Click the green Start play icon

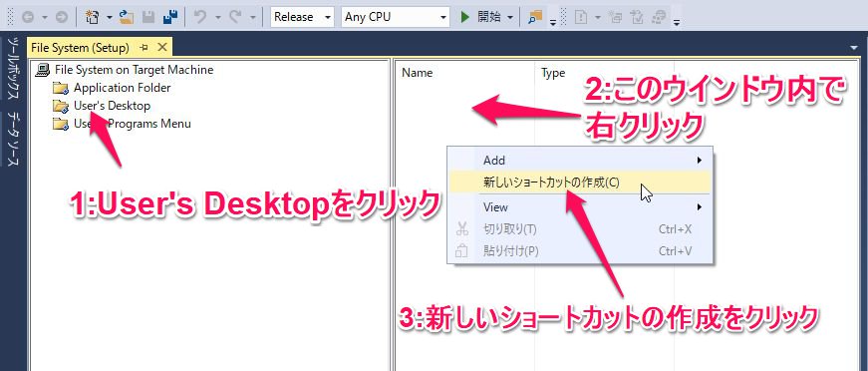[465, 17]
